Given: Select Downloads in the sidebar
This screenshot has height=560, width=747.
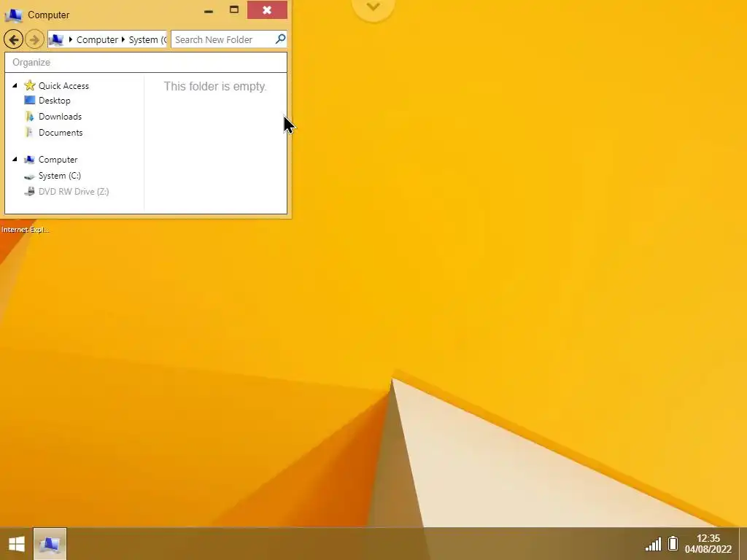Looking at the screenshot, I should [60, 117].
